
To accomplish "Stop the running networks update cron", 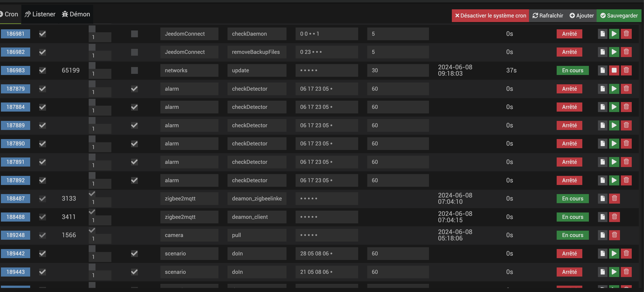I will pos(614,70).
